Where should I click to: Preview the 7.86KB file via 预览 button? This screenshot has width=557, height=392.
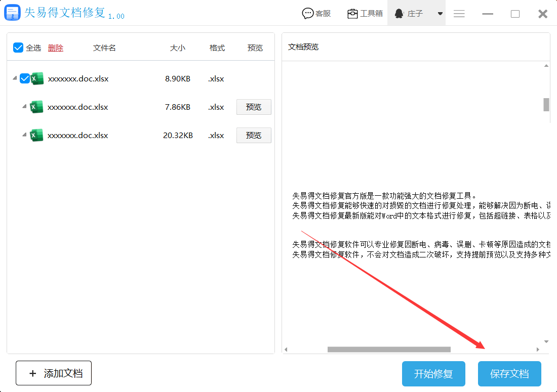click(254, 107)
